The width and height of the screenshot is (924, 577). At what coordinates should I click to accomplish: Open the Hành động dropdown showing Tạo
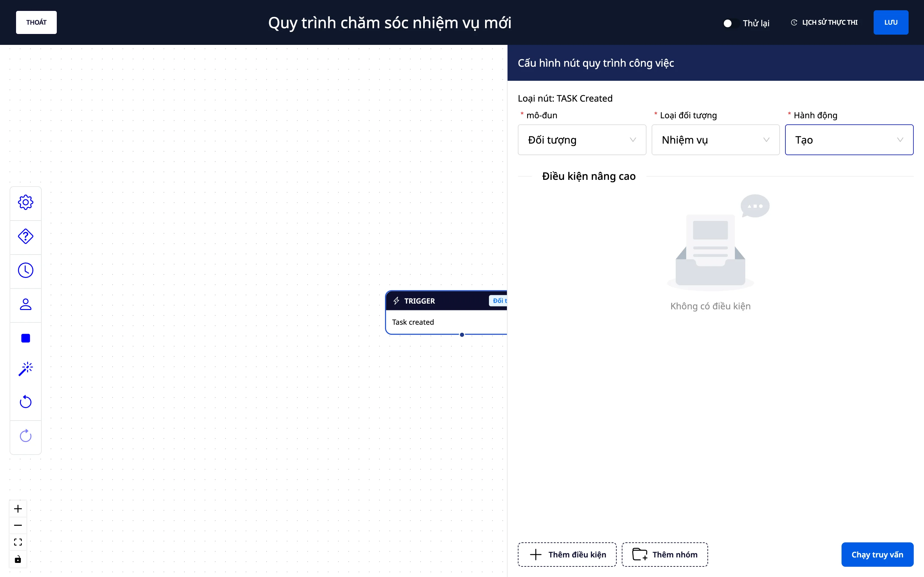pyautogui.click(x=849, y=140)
